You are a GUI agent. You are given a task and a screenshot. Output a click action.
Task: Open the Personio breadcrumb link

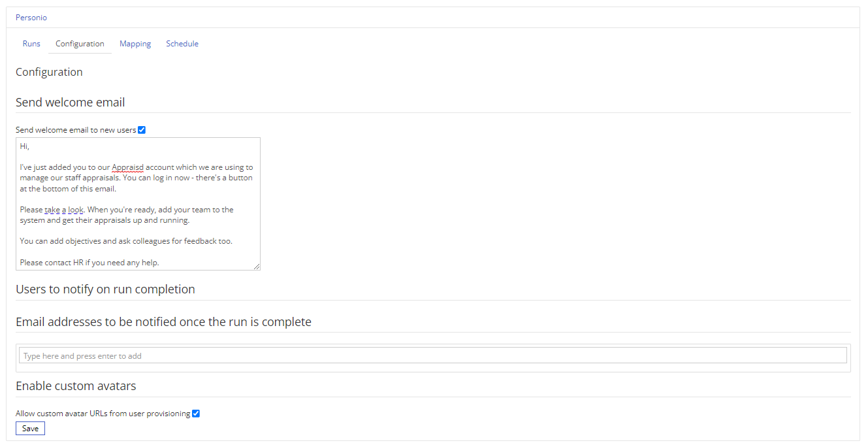(31, 18)
